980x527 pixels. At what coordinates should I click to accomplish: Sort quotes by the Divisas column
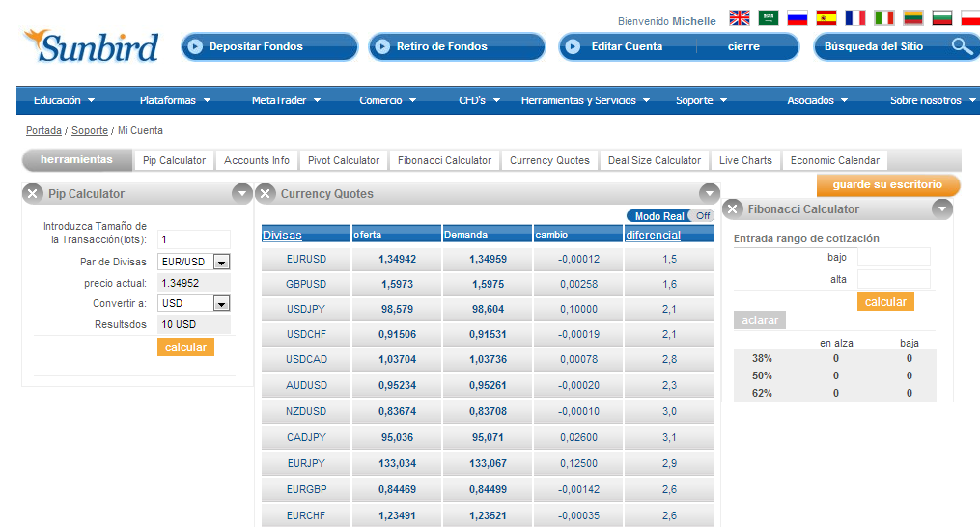pos(282,235)
